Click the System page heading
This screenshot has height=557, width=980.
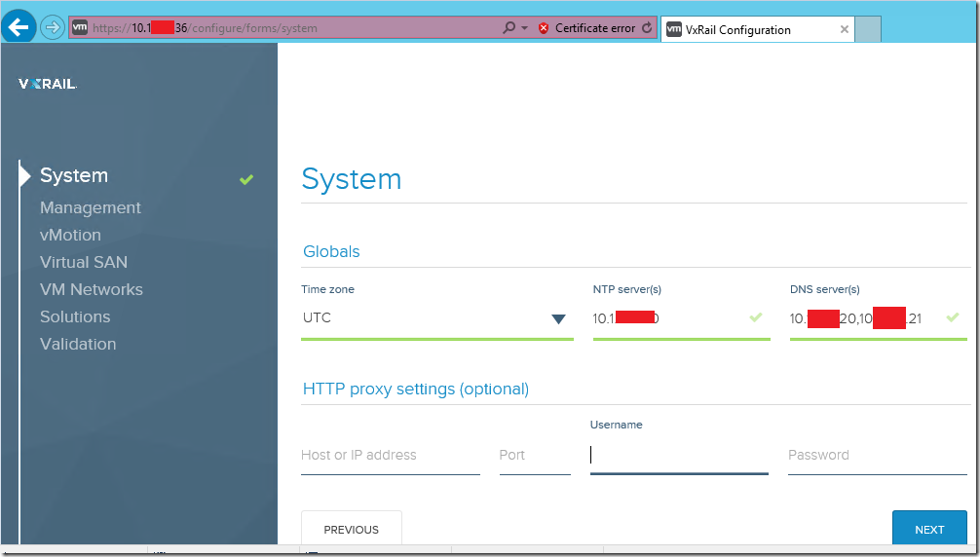352,179
